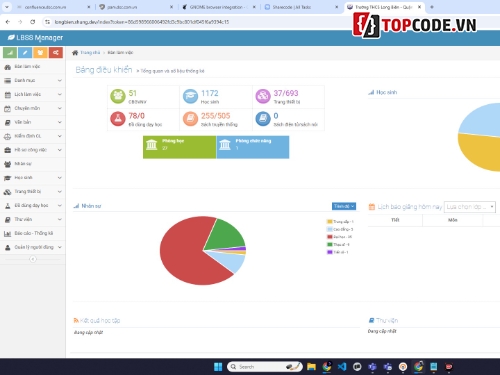Screen dimensions: 500x375
Task: Click the dark blue Sách điện tử icon
Action: pos(263,119)
